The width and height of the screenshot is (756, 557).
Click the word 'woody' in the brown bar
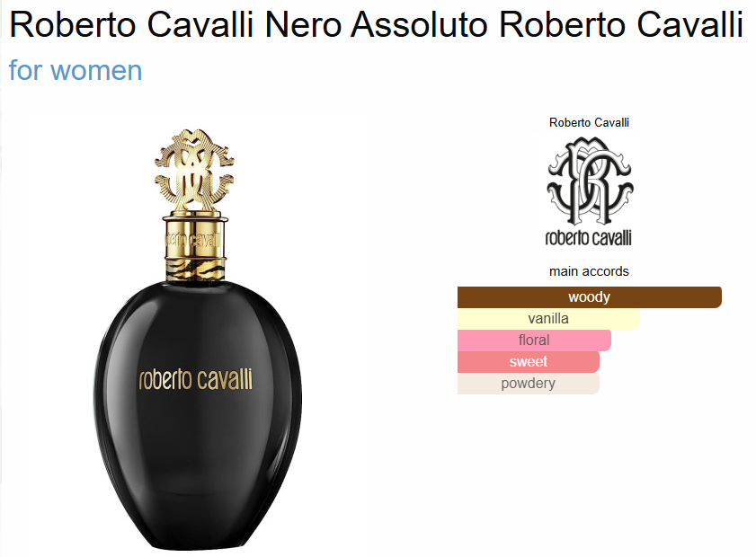coord(589,296)
